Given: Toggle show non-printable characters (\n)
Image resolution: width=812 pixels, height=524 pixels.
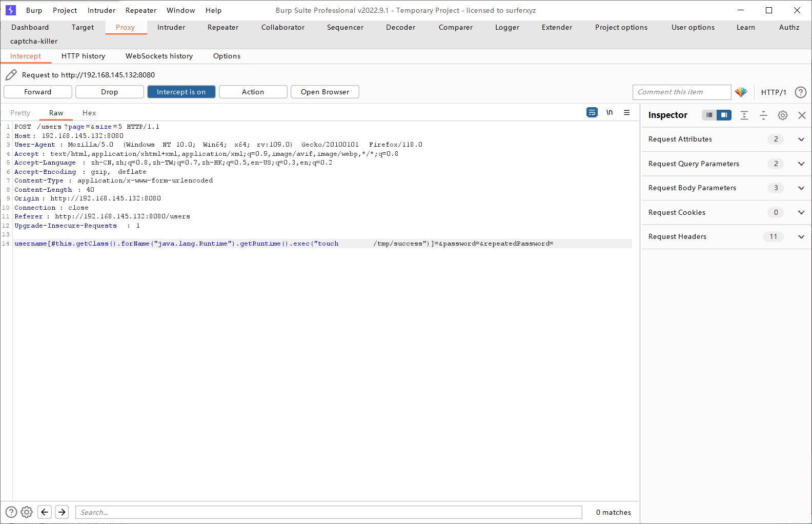Looking at the screenshot, I should pos(610,112).
